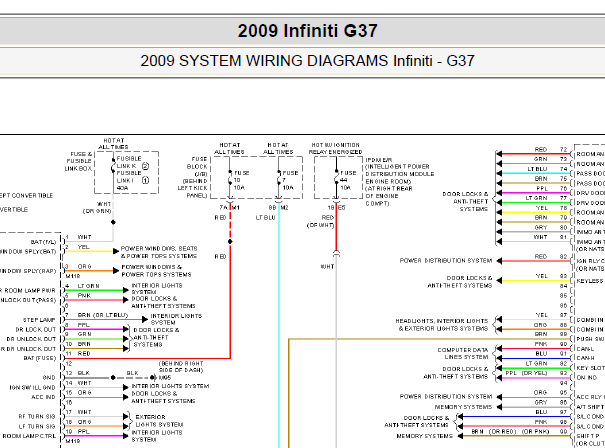
Task: Click the "KEY SLOT" terminal label
Action: [590, 368]
